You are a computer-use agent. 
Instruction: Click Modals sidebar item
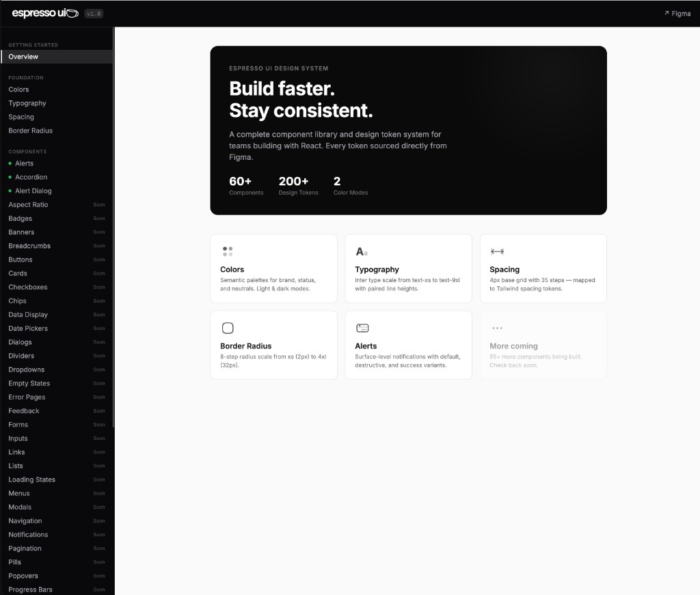coord(57,507)
